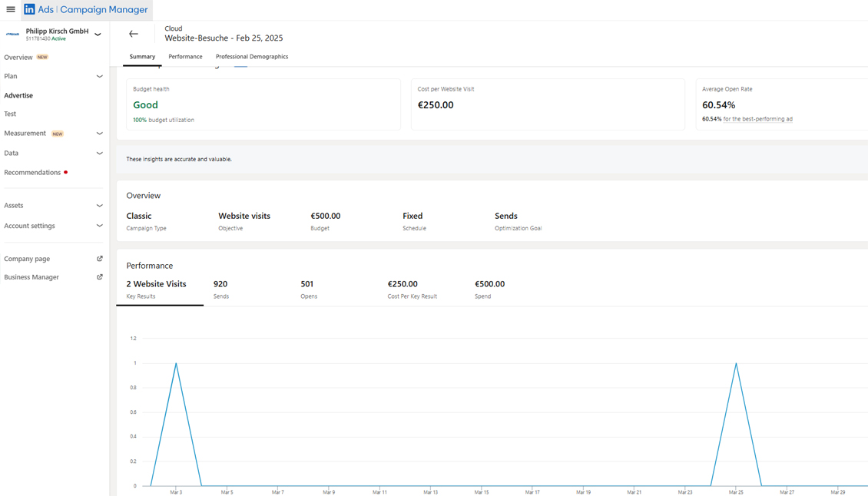Viewport: 868px width, 496px height.
Task: Open the hamburger navigation menu
Action: click(11, 9)
